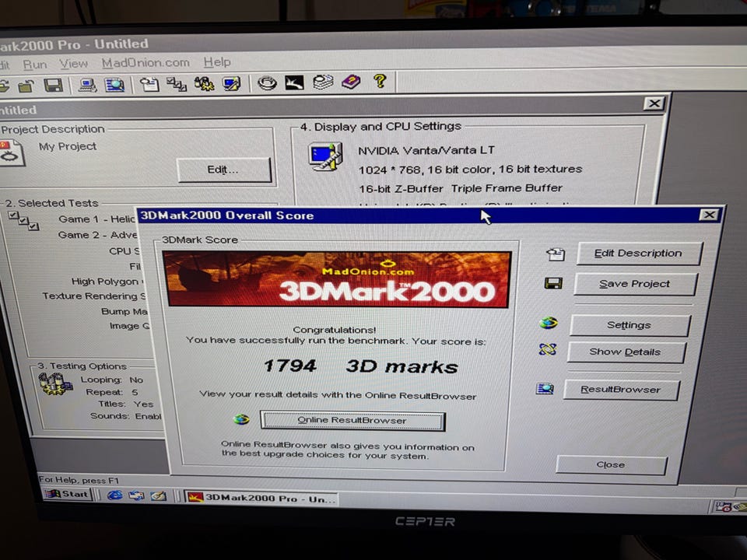
Task: Click the Game 2 test entry
Action: point(97,235)
